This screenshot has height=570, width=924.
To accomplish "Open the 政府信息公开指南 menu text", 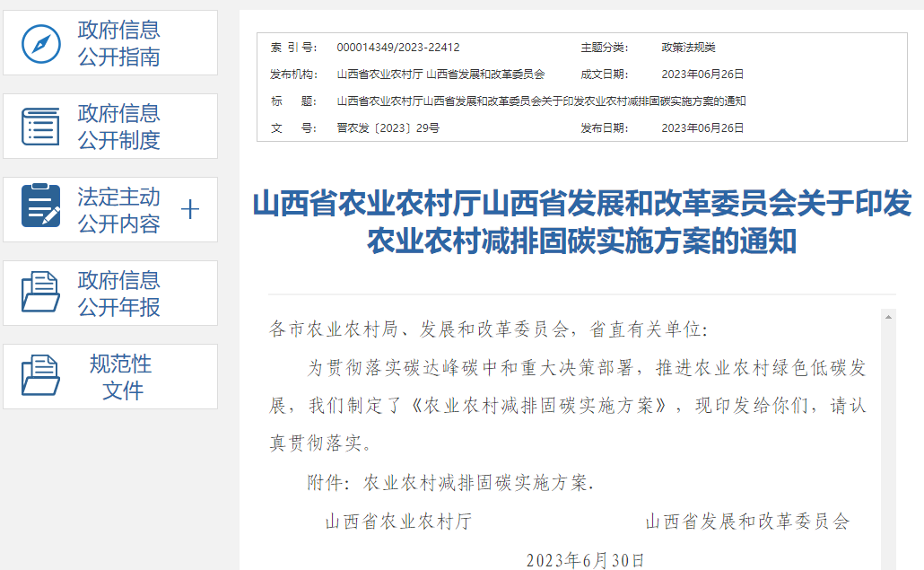I will click(118, 43).
